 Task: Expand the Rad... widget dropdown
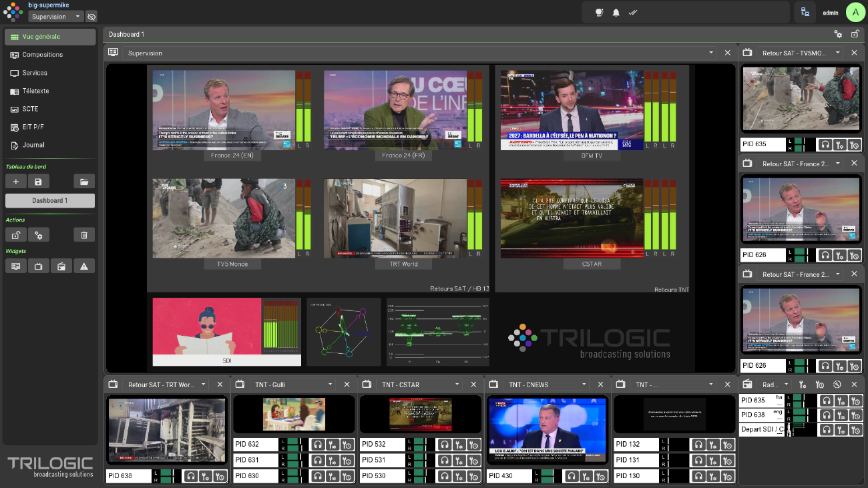click(x=787, y=385)
